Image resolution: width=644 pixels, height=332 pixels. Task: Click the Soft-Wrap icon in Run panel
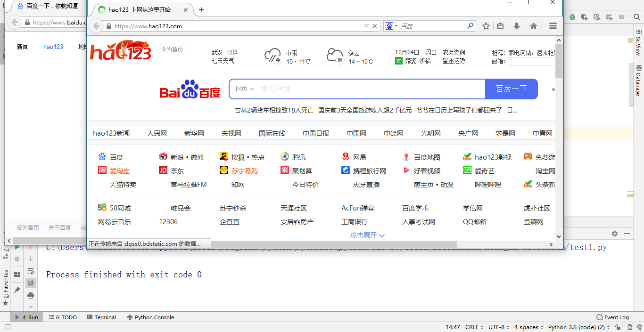pyautogui.click(x=31, y=271)
